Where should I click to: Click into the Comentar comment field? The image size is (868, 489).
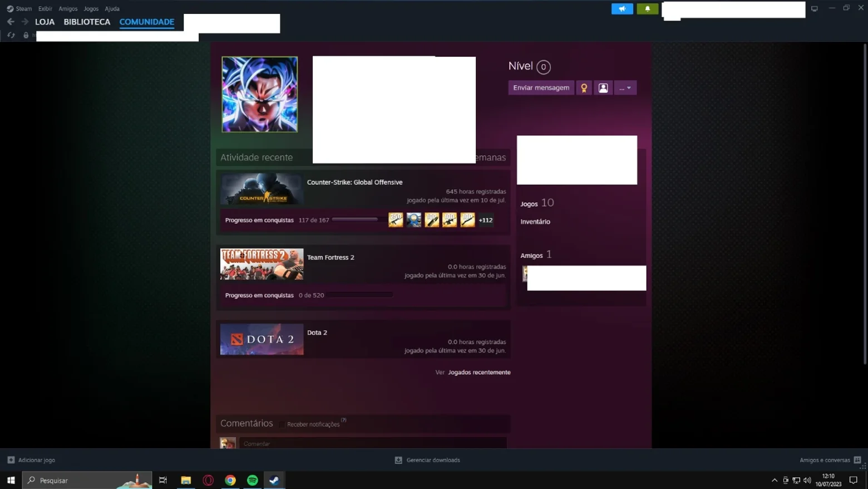[x=373, y=443]
